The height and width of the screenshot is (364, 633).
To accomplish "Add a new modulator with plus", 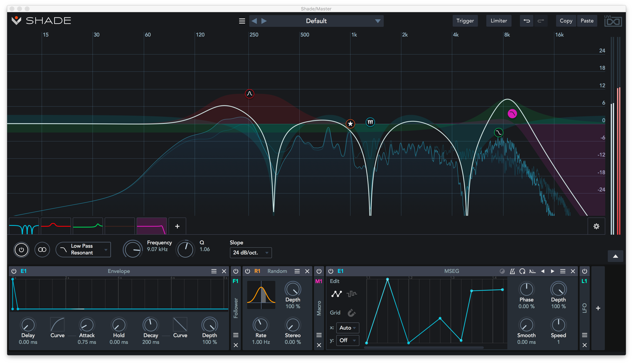I will [x=598, y=308].
